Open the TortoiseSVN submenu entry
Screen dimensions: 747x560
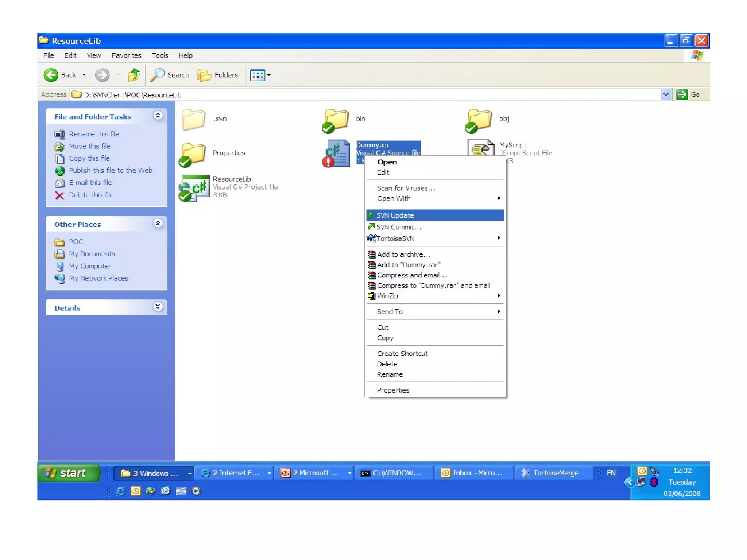[395, 239]
